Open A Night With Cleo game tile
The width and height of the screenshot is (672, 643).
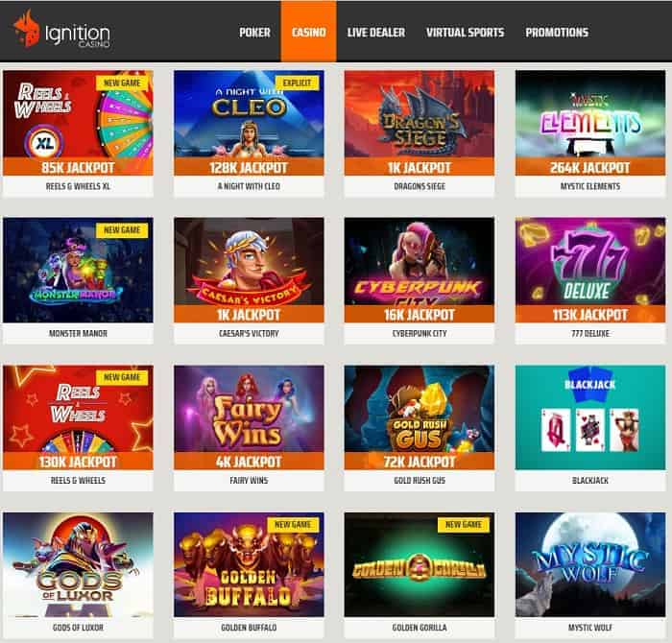249,123
